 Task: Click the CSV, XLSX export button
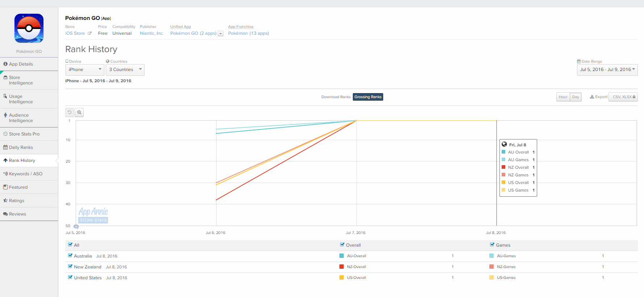[623, 97]
